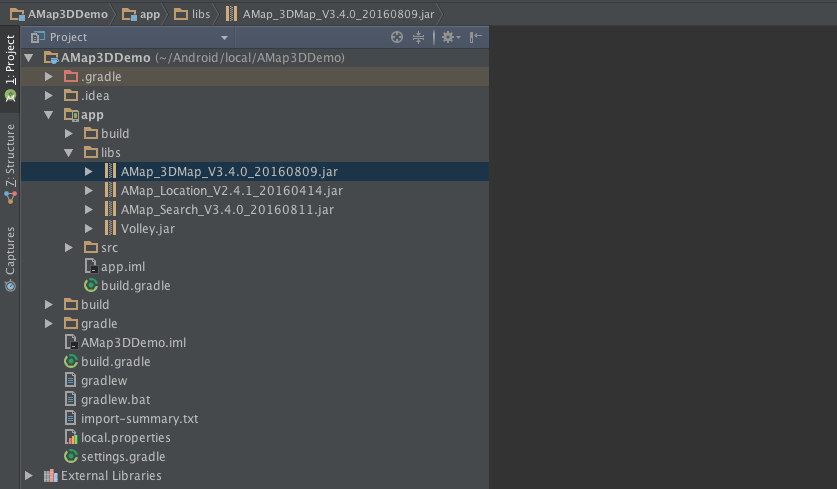837x489 pixels.
Task: Expand Volley.jar contents
Action: click(89, 228)
